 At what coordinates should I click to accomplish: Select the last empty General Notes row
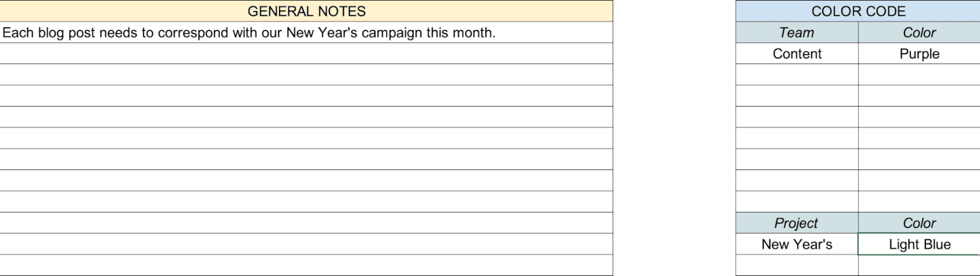click(306, 265)
